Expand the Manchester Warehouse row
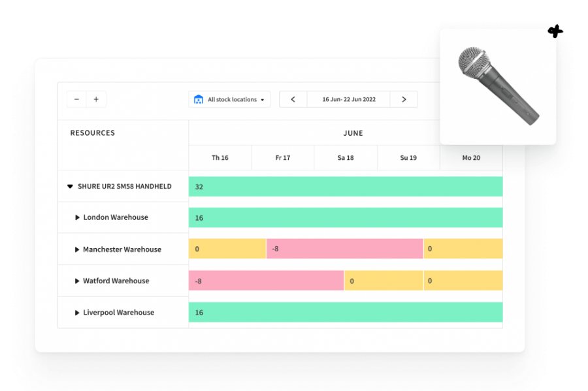The image size is (588, 391). click(78, 249)
